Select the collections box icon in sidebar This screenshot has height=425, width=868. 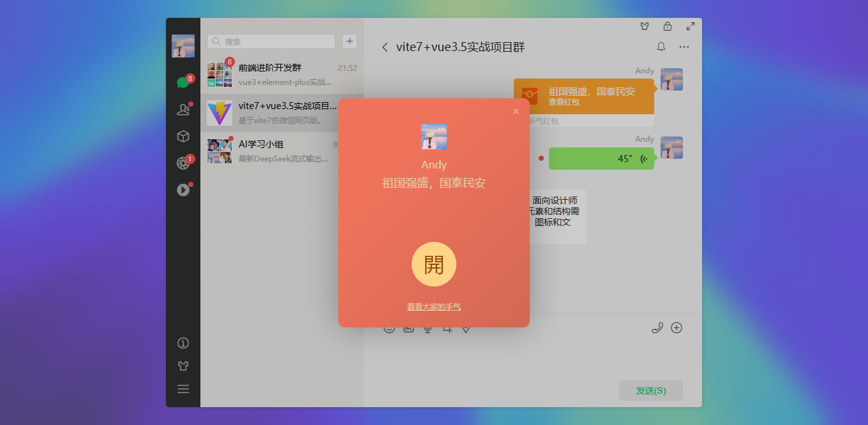point(183,136)
